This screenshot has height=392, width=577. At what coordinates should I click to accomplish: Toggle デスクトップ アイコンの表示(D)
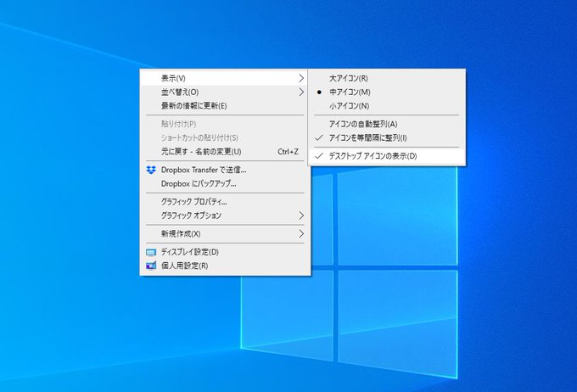click(x=387, y=156)
